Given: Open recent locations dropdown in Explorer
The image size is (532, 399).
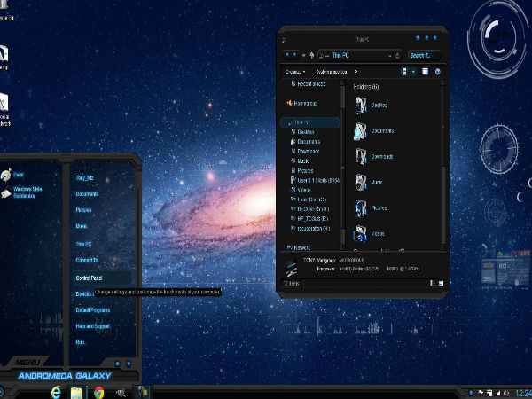Looking at the screenshot, I should pyautogui.click(x=303, y=55).
